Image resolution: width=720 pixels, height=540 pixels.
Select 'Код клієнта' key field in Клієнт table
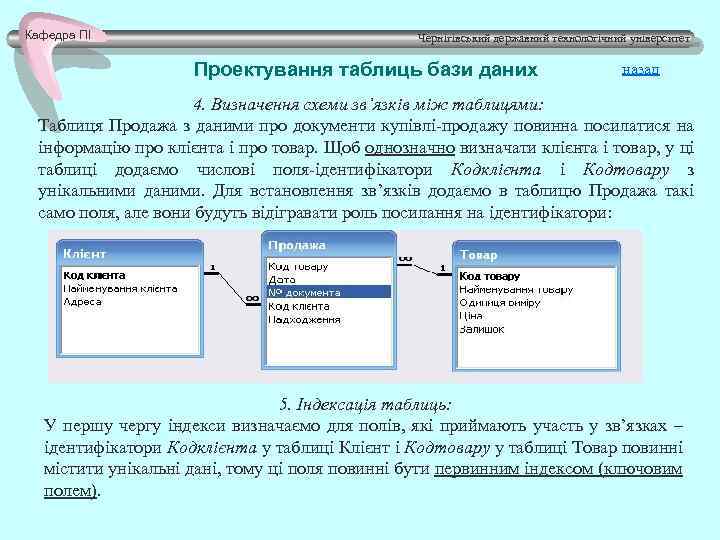pos(94,276)
